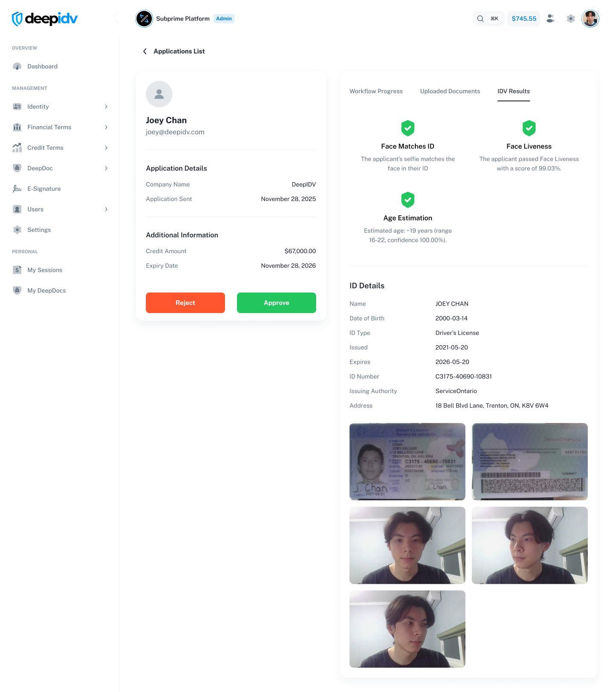Approve the application

(276, 303)
